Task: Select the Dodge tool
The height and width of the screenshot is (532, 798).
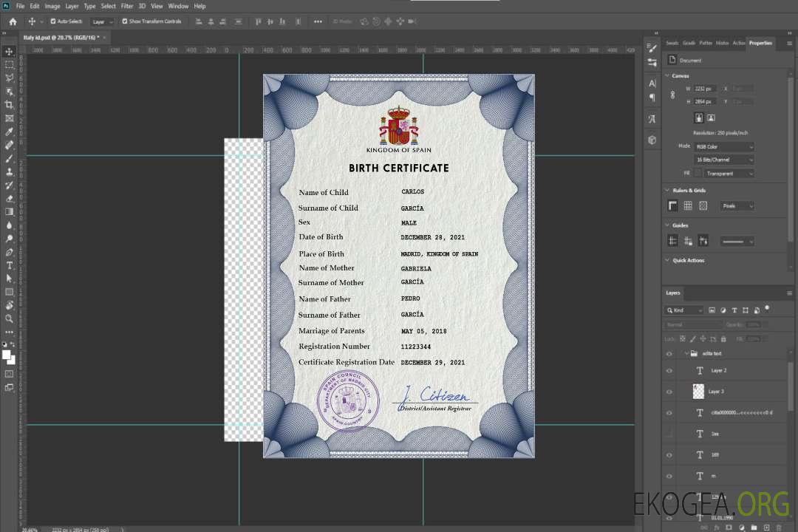Action: tap(9, 238)
